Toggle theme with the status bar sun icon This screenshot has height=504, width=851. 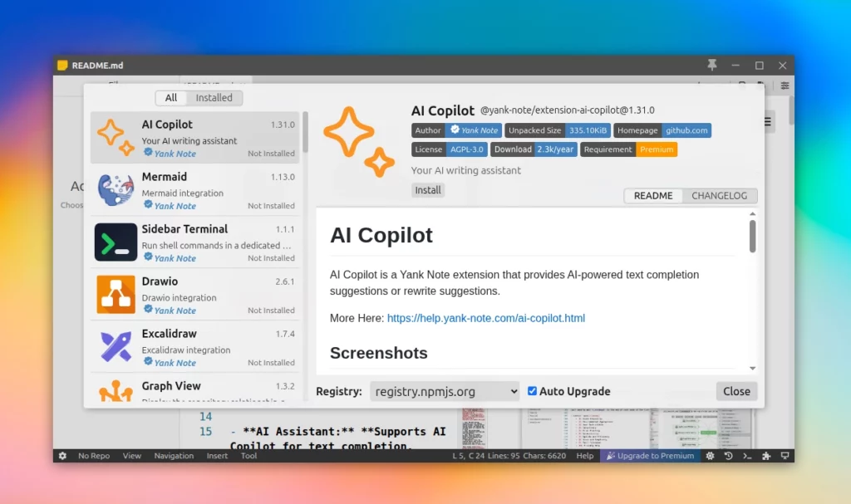coord(710,456)
